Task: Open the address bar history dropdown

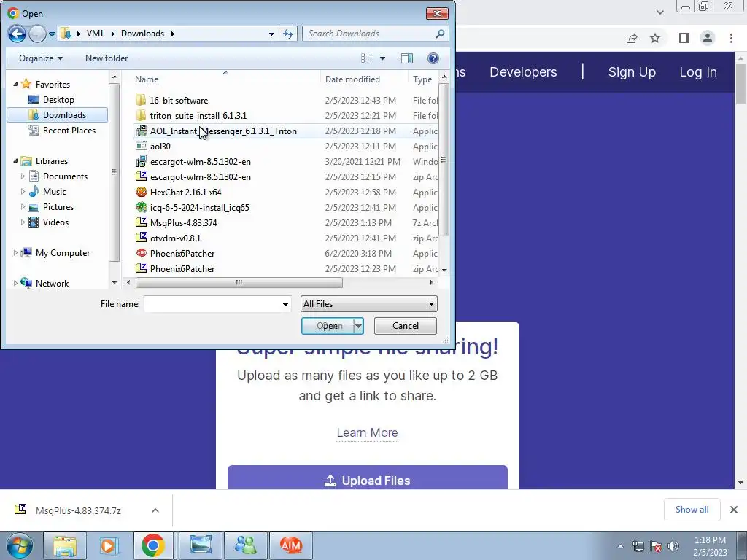Action: [x=271, y=34]
